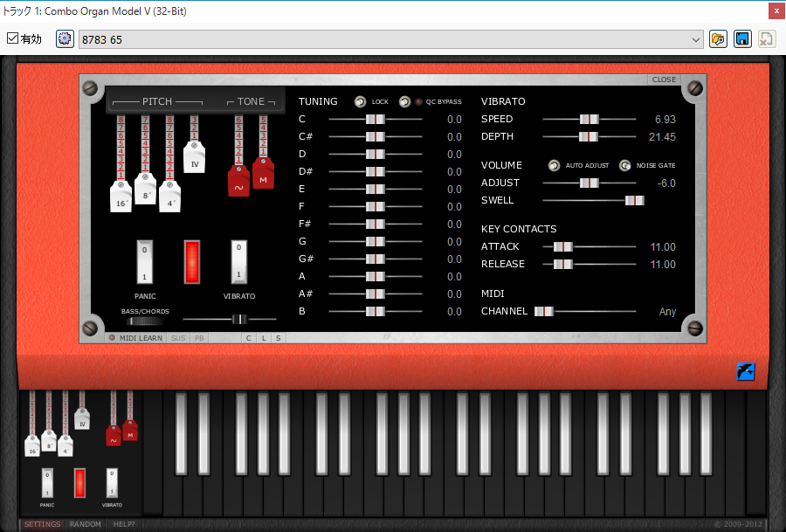Click the 4' pitch drawbar handle

coord(170,197)
